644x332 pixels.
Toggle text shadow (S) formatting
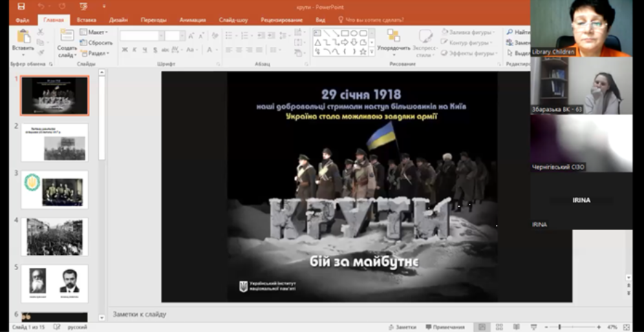pos(155,50)
